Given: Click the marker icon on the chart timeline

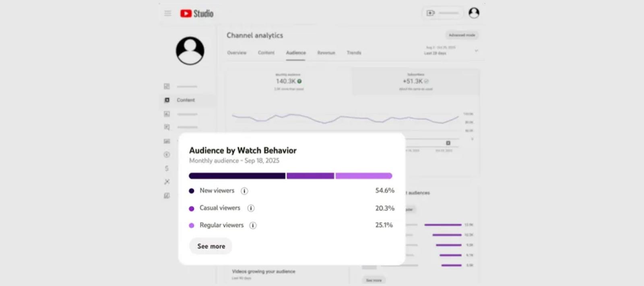Looking at the screenshot, I should [x=448, y=143].
